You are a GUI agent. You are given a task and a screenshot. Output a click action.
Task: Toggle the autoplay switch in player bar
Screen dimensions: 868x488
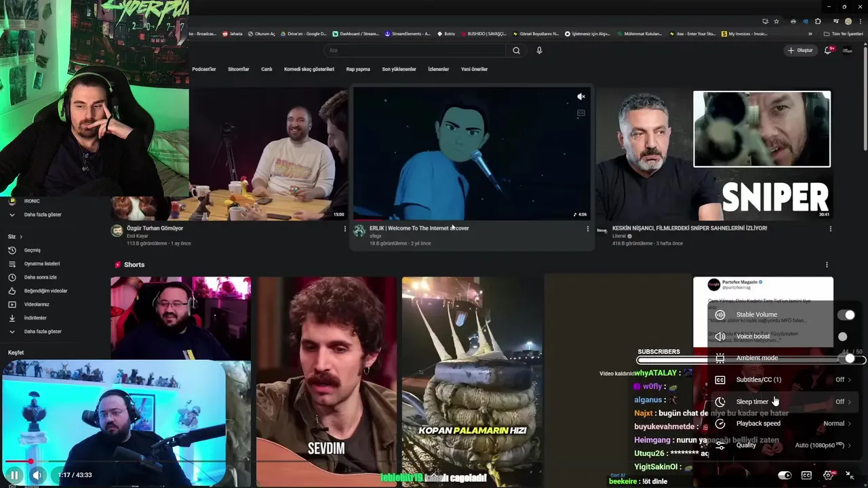click(x=785, y=475)
